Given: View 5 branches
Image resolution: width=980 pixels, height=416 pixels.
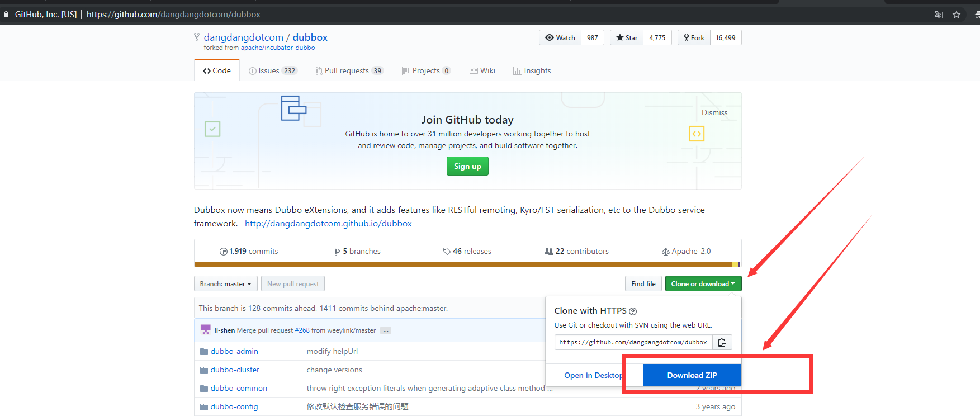Looking at the screenshot, I should pos(357,251).
